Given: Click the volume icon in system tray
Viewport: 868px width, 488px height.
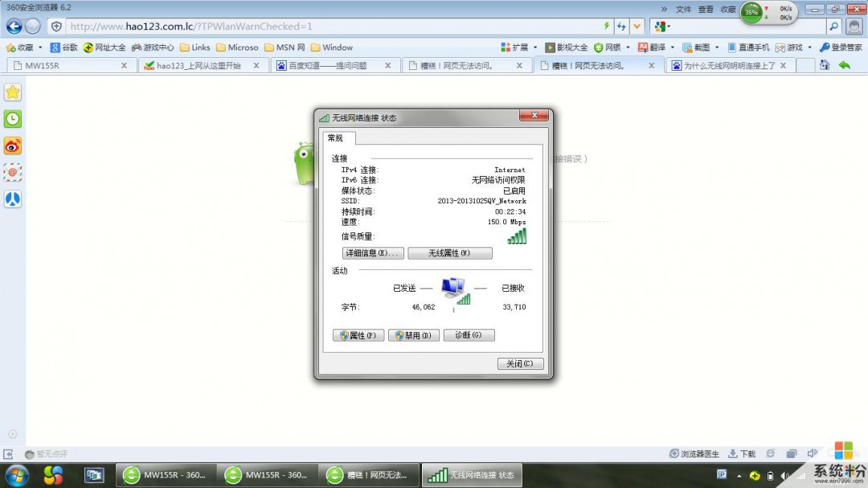Looking at the screenshot, I should [x=785, y=476].
